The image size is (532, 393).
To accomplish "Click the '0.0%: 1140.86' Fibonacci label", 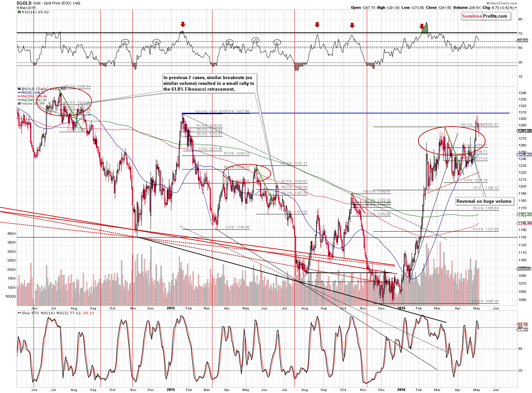I will click(237, 227).
